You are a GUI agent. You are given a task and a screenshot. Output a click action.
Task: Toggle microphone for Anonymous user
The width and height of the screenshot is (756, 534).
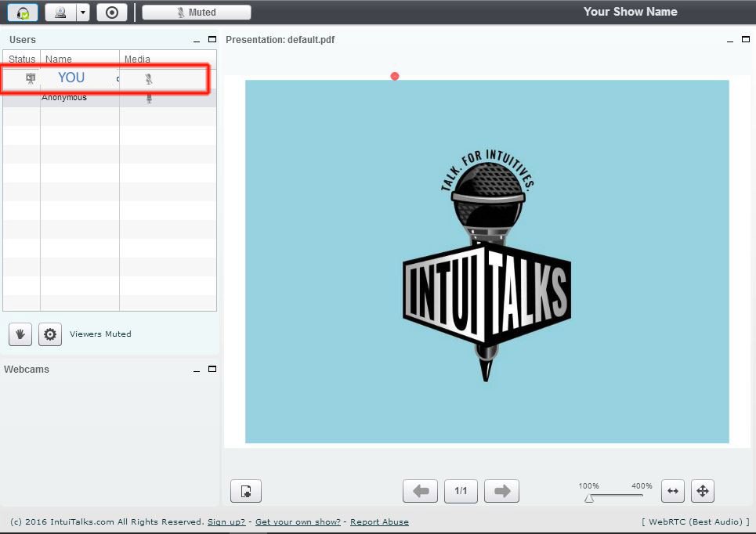click(x=149, y=99)
